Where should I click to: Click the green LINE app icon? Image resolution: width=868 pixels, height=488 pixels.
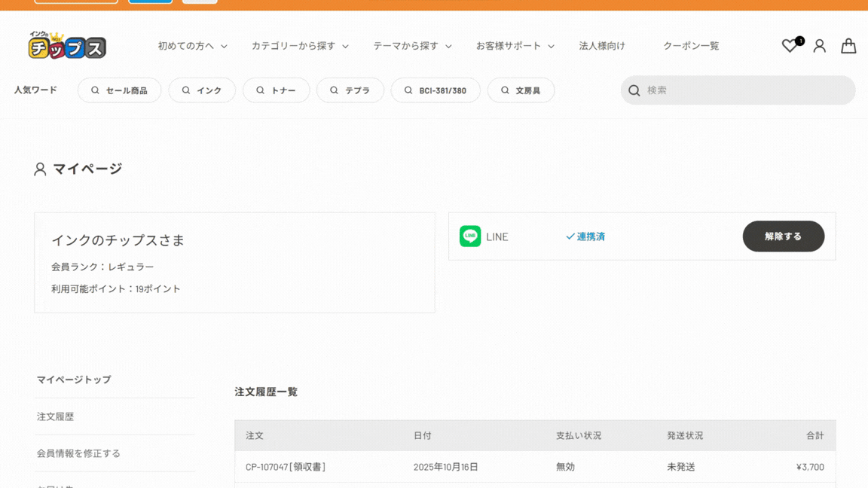pyautogui.click(x=470, y=236)
